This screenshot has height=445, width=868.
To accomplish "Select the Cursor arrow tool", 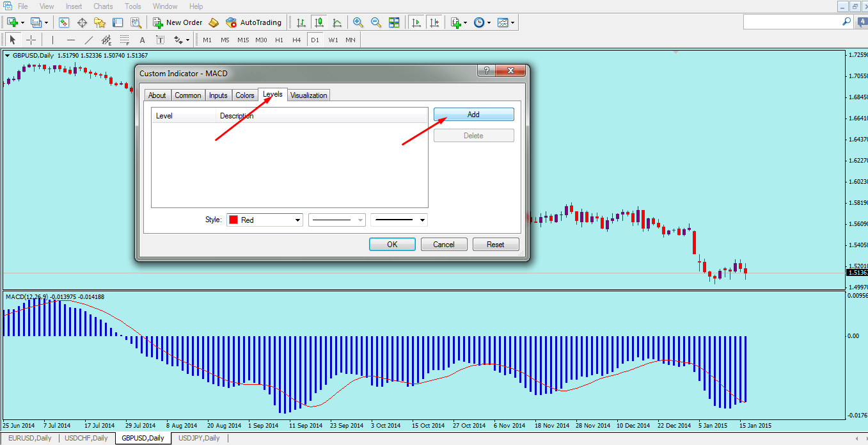I will tap(12, 40).
